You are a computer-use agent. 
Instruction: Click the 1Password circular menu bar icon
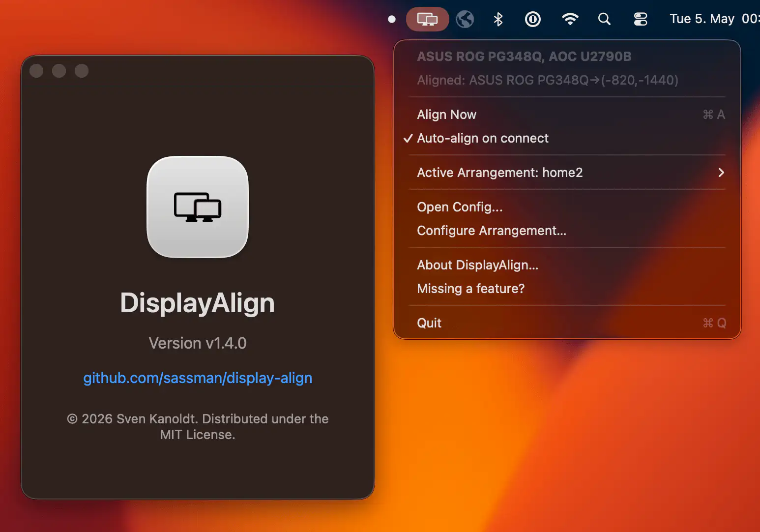[533, 19]
